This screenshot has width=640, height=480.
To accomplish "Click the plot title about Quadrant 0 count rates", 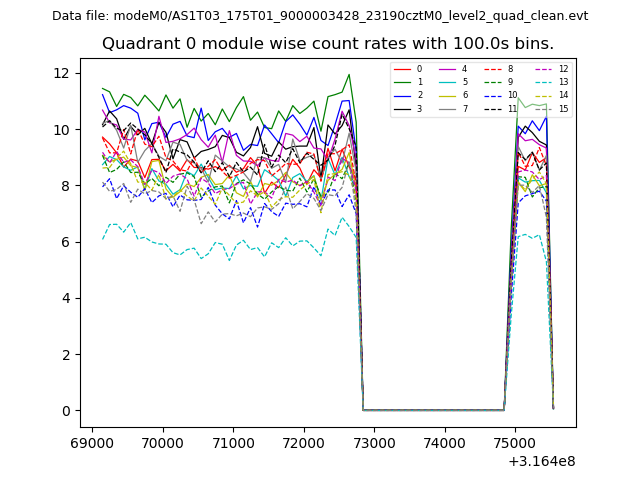I will click(x=328, y=44).
